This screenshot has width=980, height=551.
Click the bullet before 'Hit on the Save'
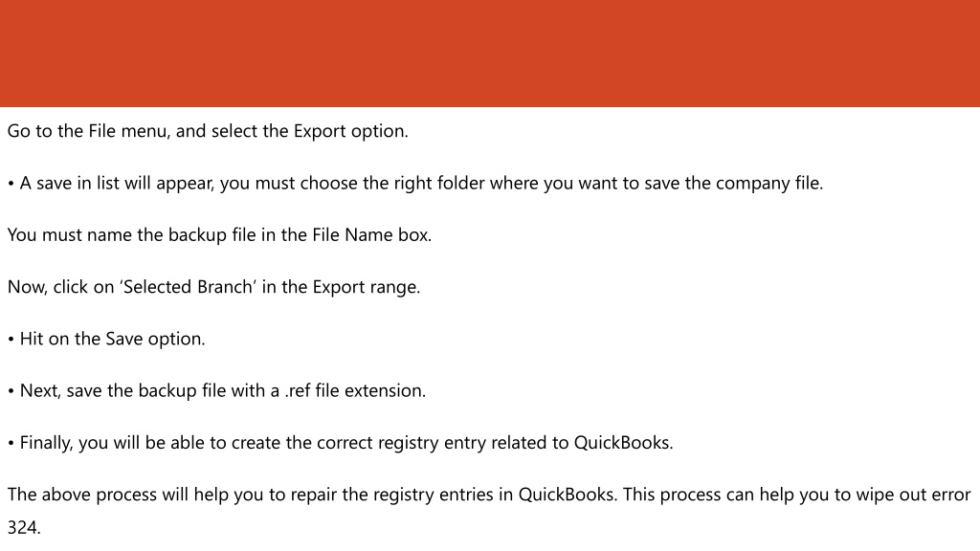(11, 340)
